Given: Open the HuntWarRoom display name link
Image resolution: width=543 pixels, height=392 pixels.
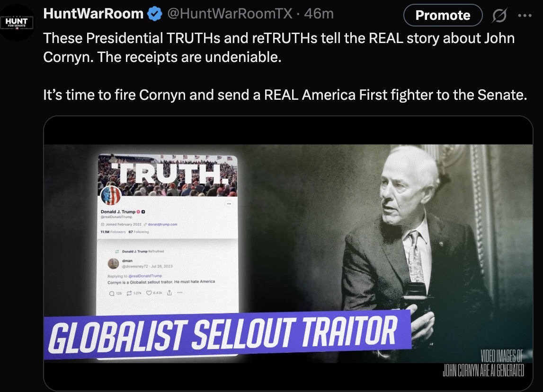Looking at the screenshot, I should (x=93, y=14).
